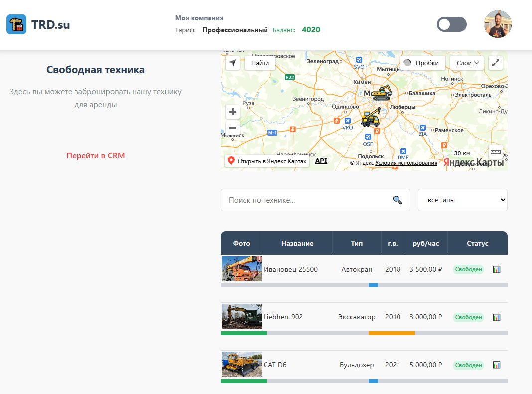Click the 5 000,00 ₽ price cell
Image resolution: width=532 pixels, height=394 pixels.
pyautogui.click(x=425, y=365)
